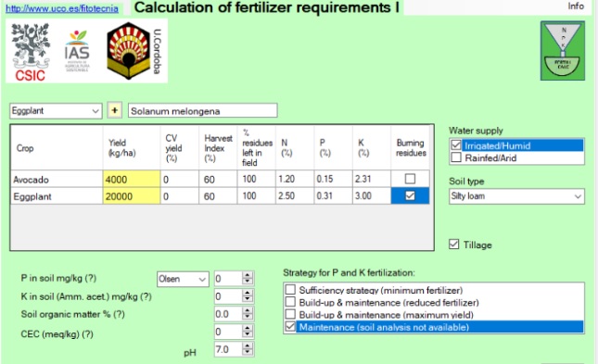
Task: Click the FertiliCalc NPK funnel icon
Action: point(563,51)
